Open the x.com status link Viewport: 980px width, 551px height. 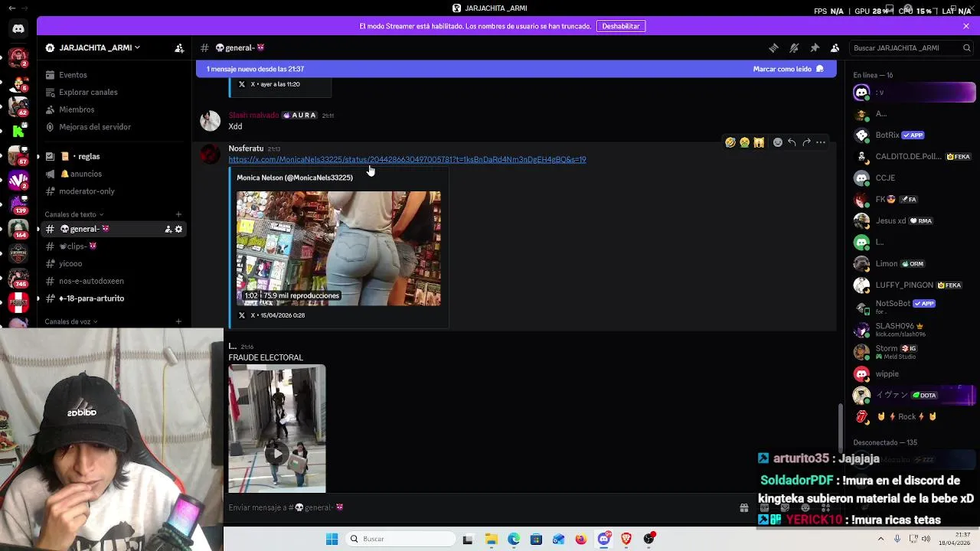click(x=407, y=159)
